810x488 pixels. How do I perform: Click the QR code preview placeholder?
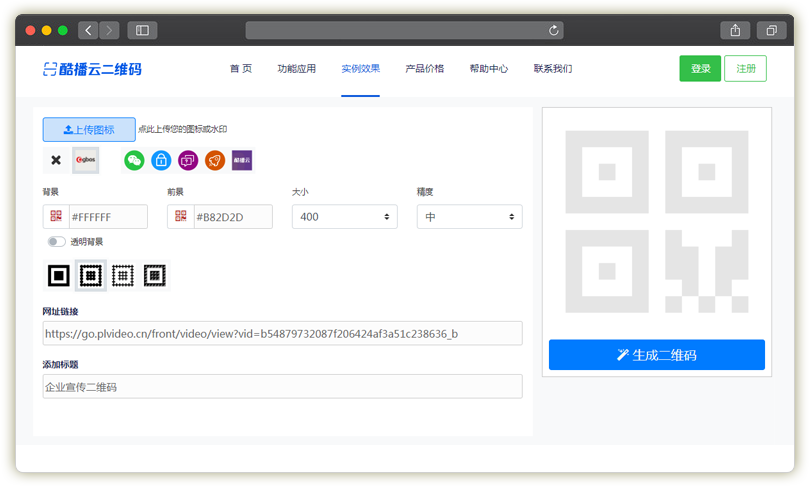[x=657, y=222]
